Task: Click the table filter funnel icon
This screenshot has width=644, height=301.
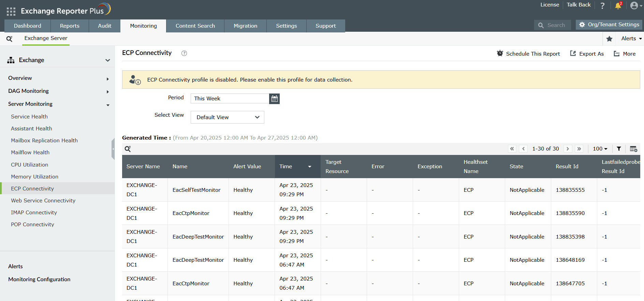Action: click(x=619, y=149)
